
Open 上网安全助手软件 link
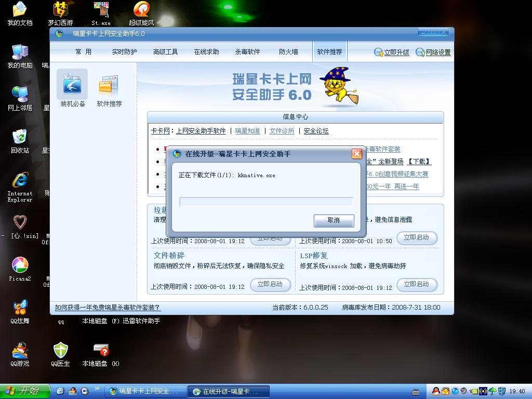point(201,131)
